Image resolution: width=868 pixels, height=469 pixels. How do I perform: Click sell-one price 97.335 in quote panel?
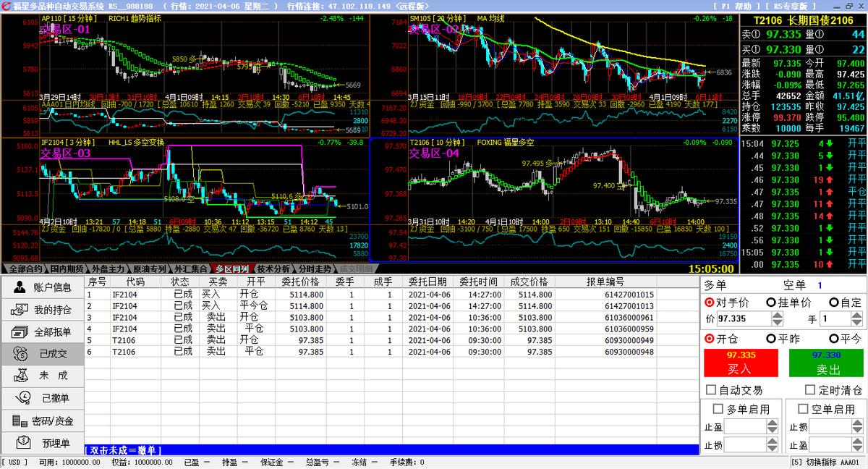pos(783,34)
